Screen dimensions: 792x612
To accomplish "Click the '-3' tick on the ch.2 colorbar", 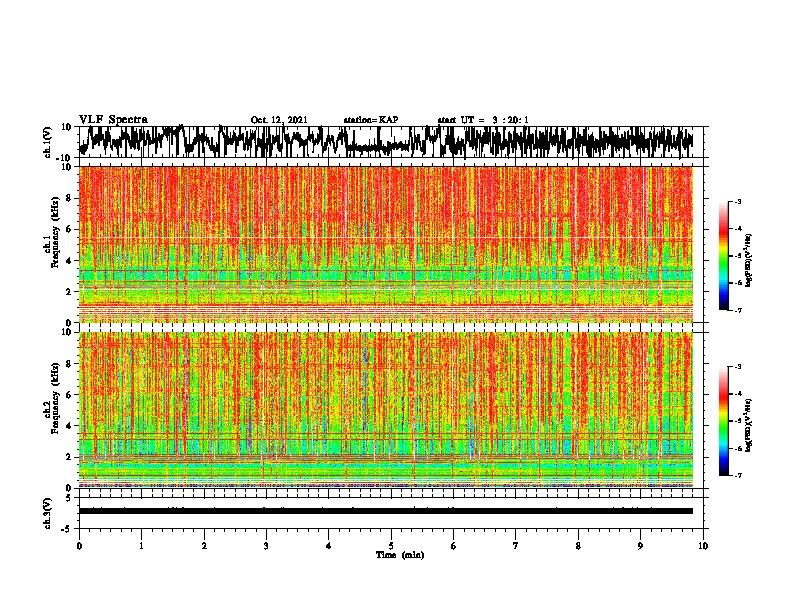I will pos(738,367).
